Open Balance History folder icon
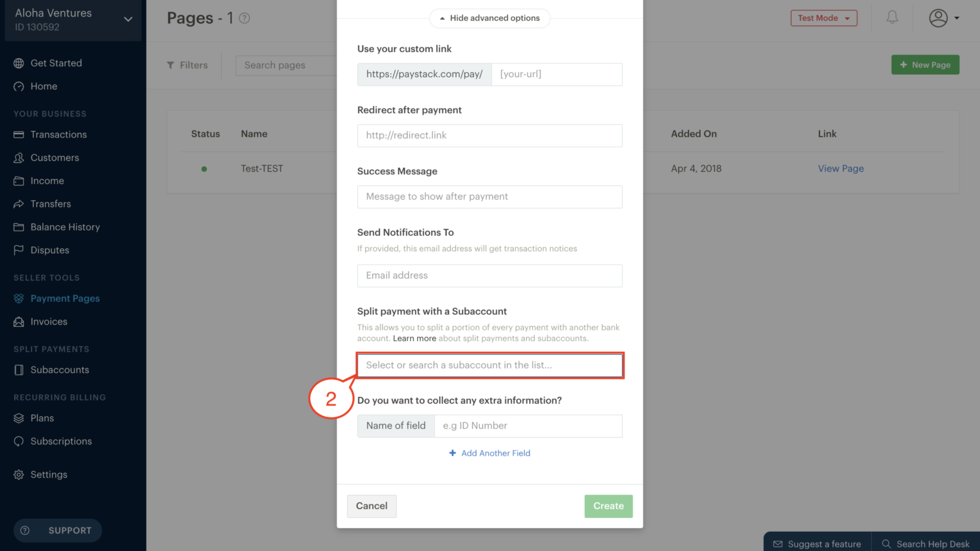980x551 pixels. (19, 227)
